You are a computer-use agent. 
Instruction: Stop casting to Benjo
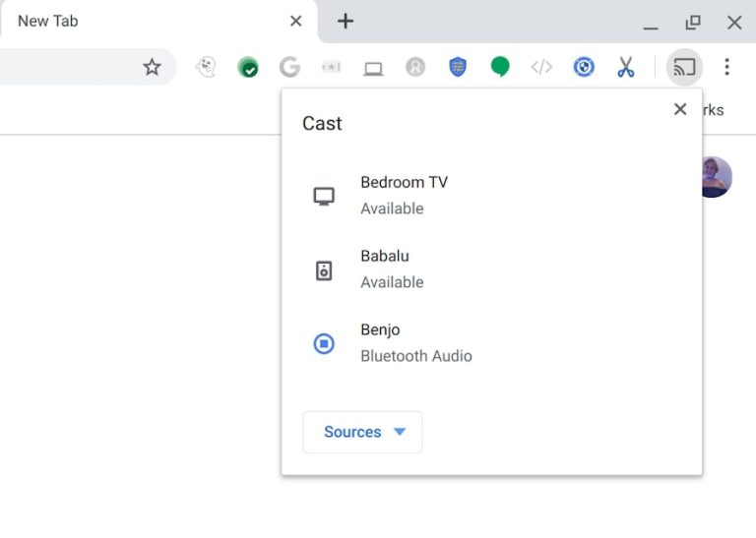click(x=324, y=344)
